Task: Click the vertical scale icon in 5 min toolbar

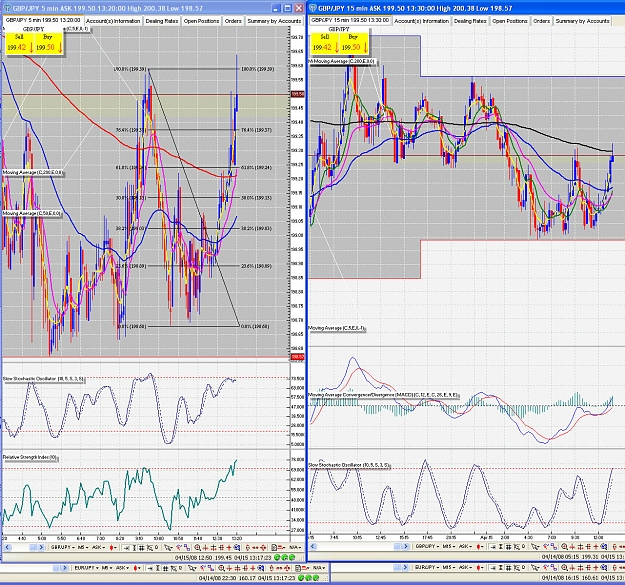Action: pos(134,548)
